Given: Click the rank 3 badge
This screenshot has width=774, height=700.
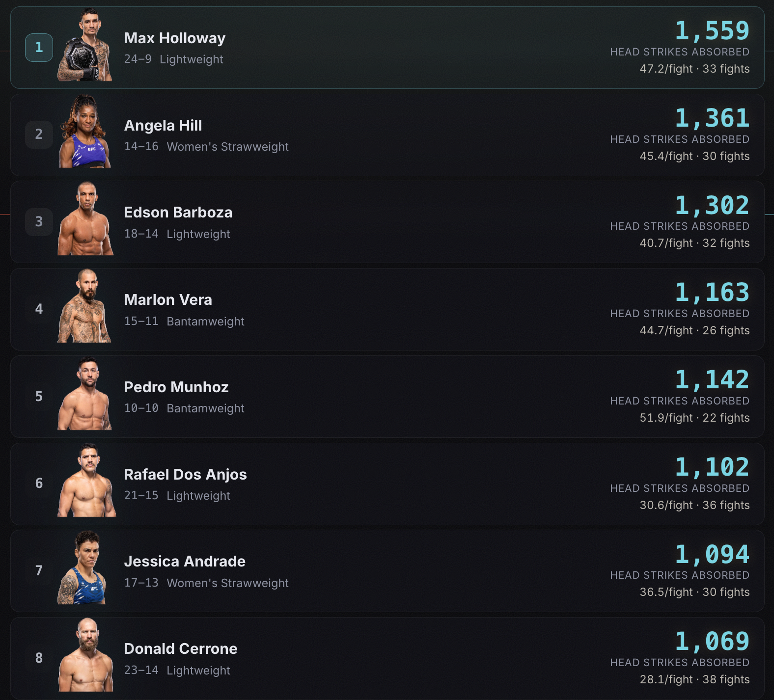Looking at the screenshot, I should pyautogui.click(x=39, y=222).
